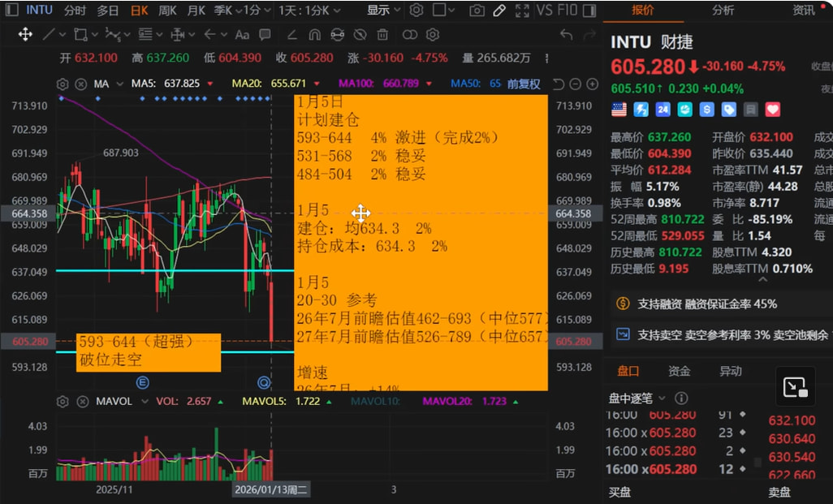Select the straight line drawing tool

(49, 35)
